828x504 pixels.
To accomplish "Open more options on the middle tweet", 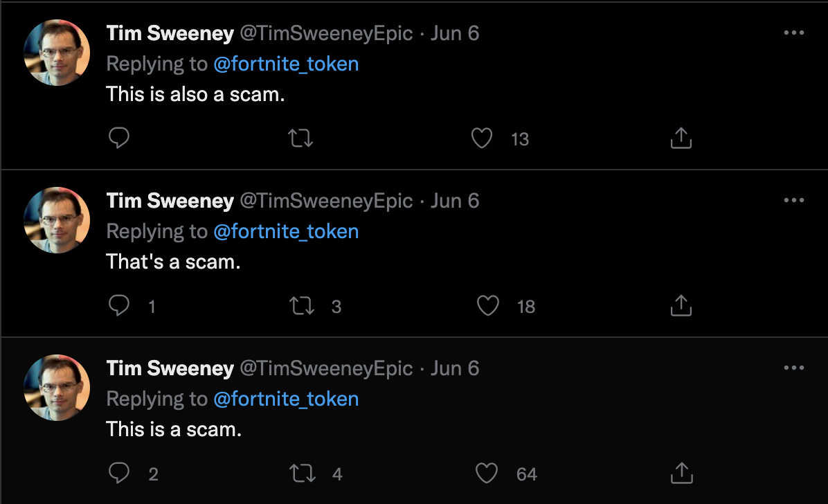I will click(x=793, y=200).
